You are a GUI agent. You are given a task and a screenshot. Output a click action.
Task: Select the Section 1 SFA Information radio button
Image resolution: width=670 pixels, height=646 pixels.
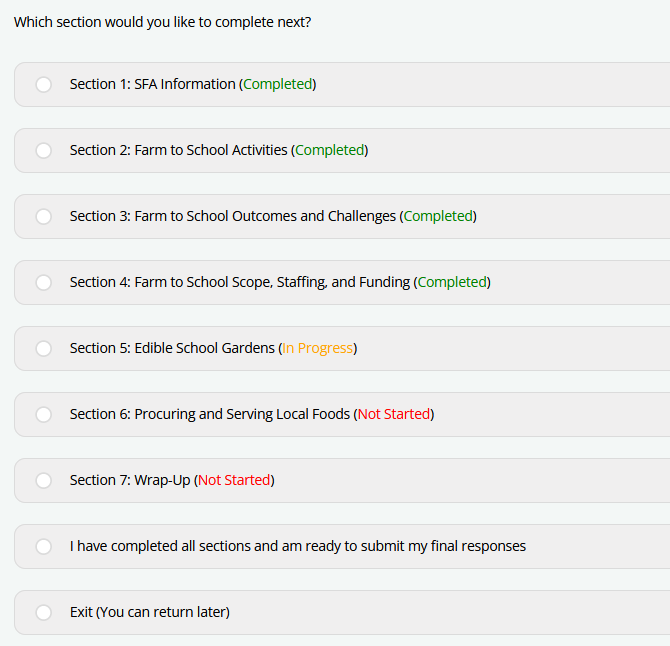(44, 85)
